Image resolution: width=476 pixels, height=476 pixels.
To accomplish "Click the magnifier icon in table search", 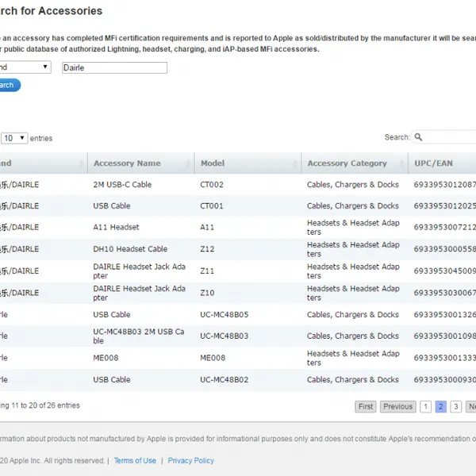I will pos(418,137).
